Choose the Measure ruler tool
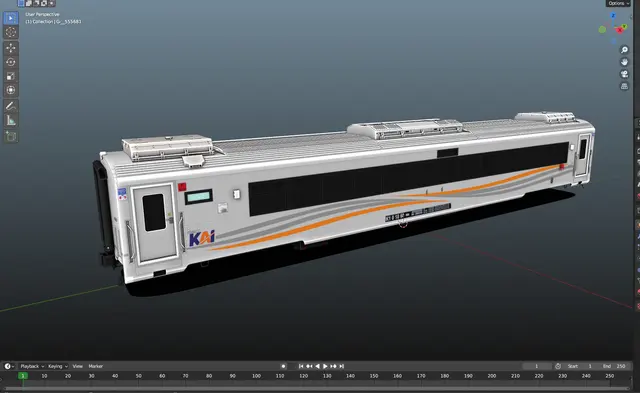This screenshot has width=640, height=393. tap(11, 120)
